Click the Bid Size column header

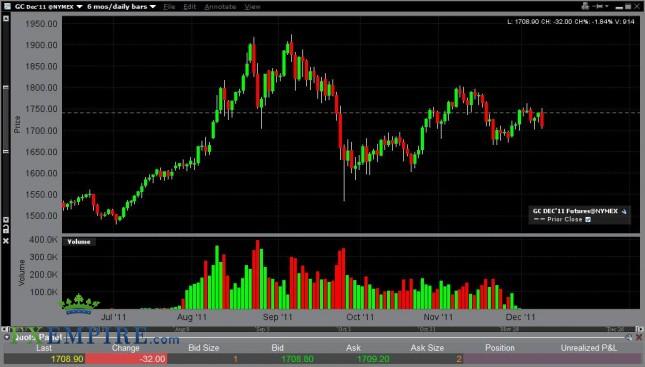(204, 348)
